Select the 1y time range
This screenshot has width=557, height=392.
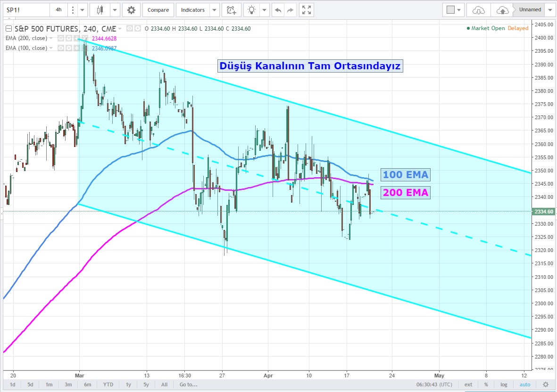click(128, 384)
